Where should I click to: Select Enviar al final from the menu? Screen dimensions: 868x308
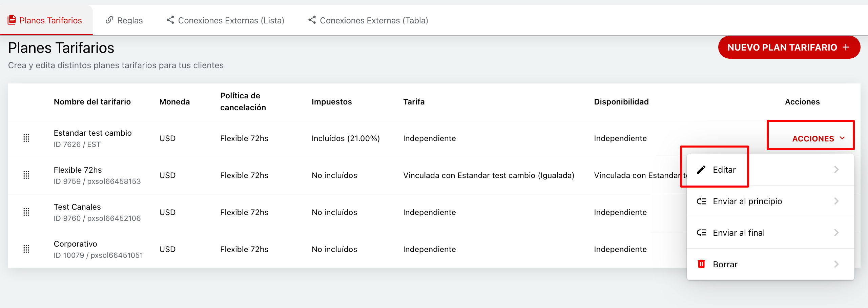click(739, 232)
